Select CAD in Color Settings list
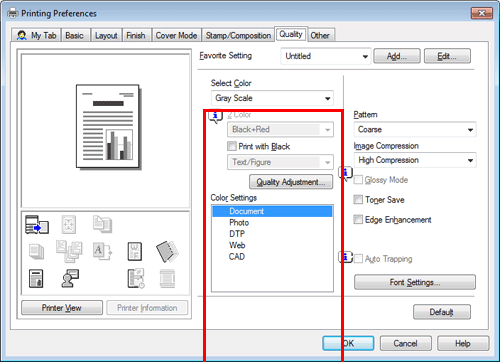Screen dimensions: 500x362 272,257
